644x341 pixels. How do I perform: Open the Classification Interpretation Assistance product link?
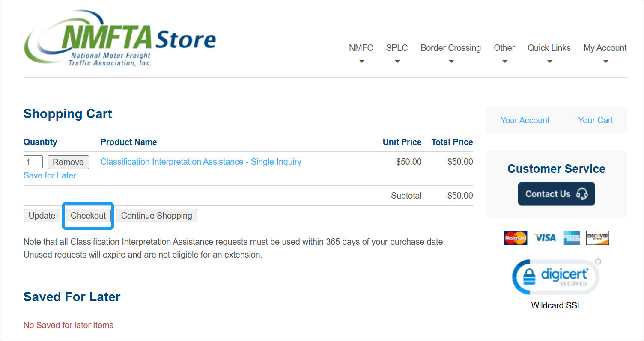201,162
